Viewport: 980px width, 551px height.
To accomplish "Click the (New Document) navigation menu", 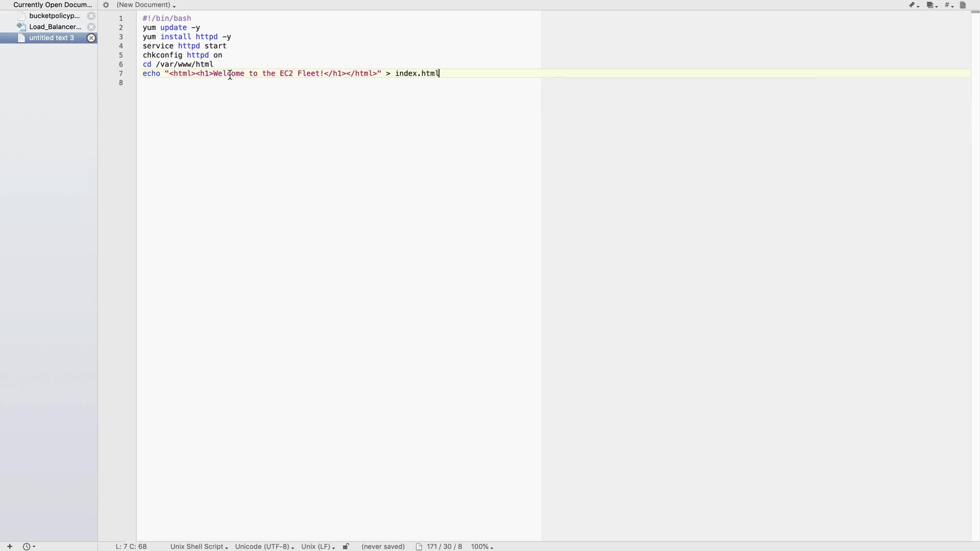I will tap(145, 5).
